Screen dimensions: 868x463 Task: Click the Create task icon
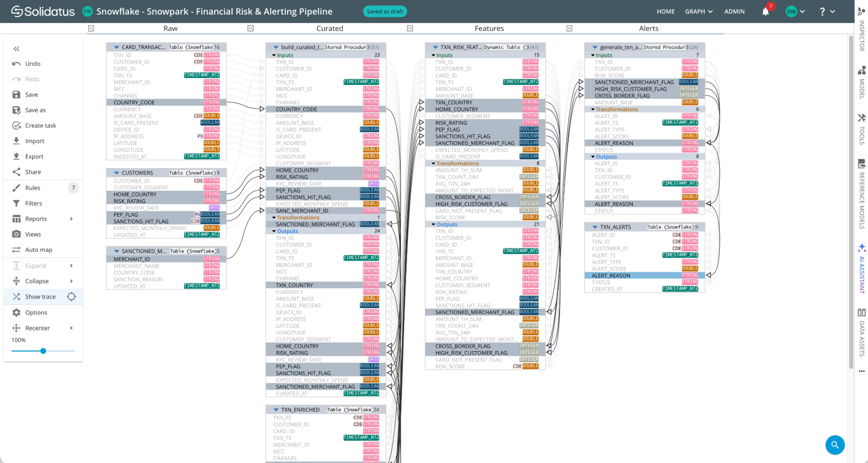tap(17, 126)
